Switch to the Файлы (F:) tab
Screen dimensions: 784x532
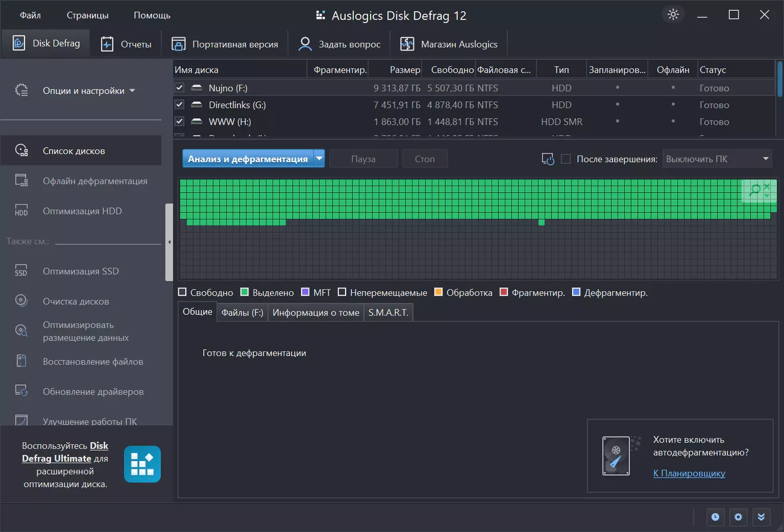tap(242, 312)
